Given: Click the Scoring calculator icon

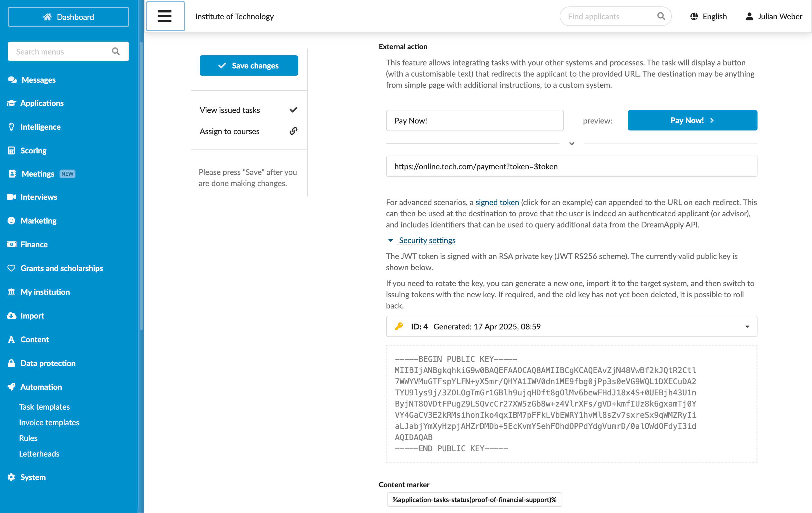Looking at the screenshot, I should [11, 150].
